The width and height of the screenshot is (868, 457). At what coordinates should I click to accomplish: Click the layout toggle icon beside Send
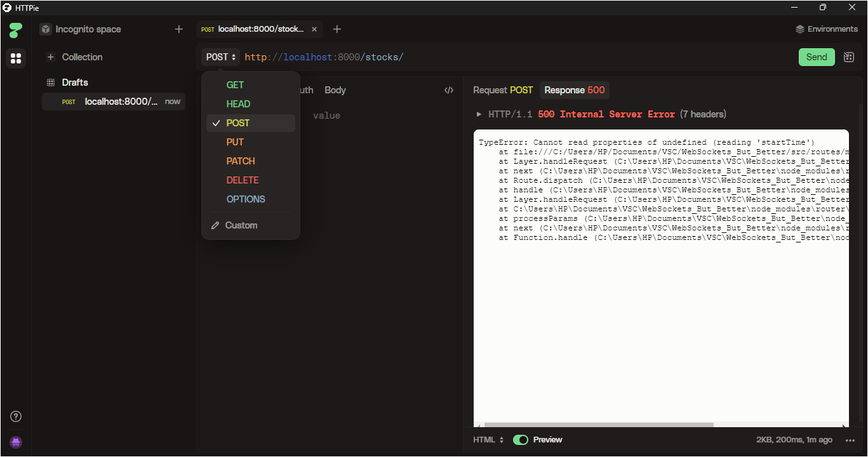tap(849, 57)
